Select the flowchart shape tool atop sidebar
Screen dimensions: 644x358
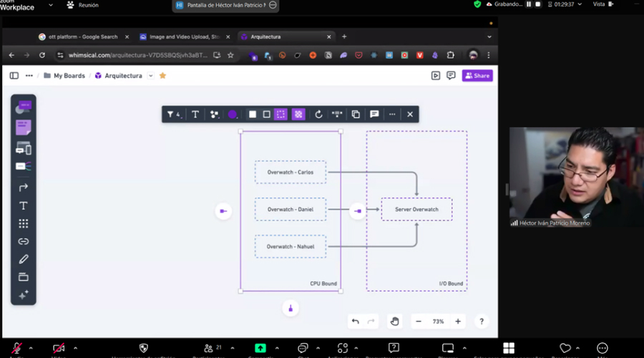(x=24, y=107)
